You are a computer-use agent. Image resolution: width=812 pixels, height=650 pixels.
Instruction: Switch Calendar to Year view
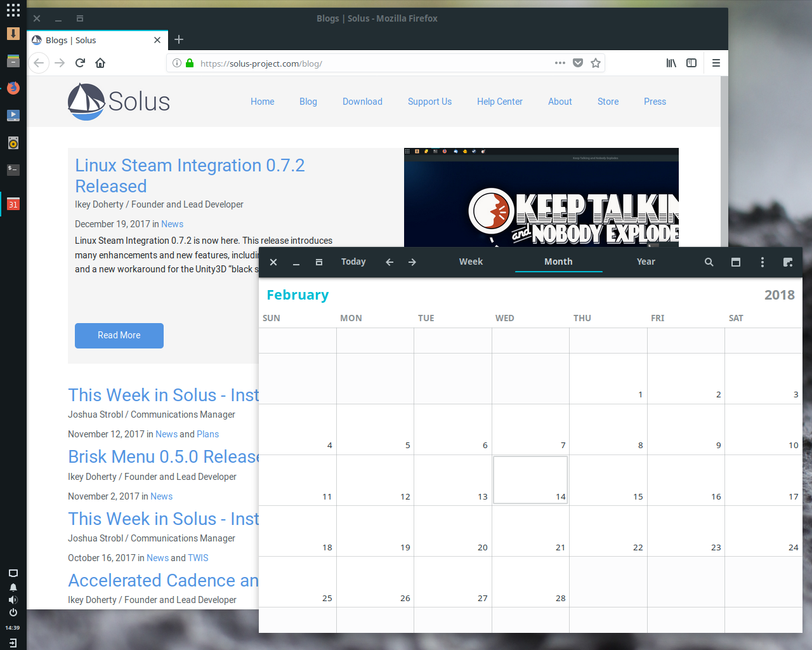point(646,262)
